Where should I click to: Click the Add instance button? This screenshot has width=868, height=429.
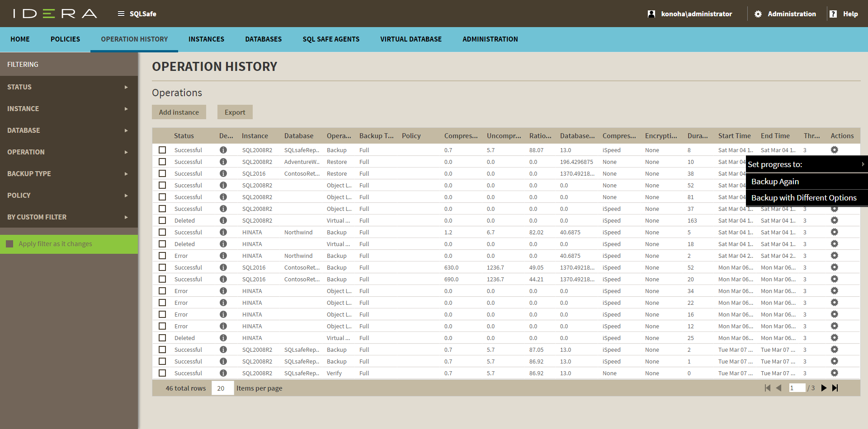click(x=179, y=112)
